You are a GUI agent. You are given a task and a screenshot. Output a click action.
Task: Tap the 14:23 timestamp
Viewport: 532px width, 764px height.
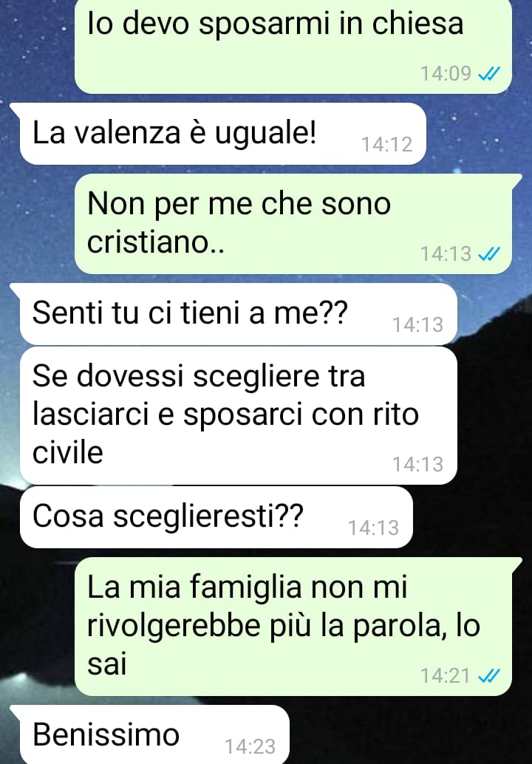250,747
